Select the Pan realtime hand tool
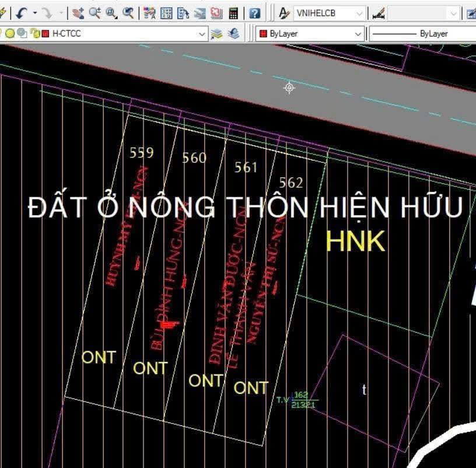The image size is (476, 468). (78, 12)
